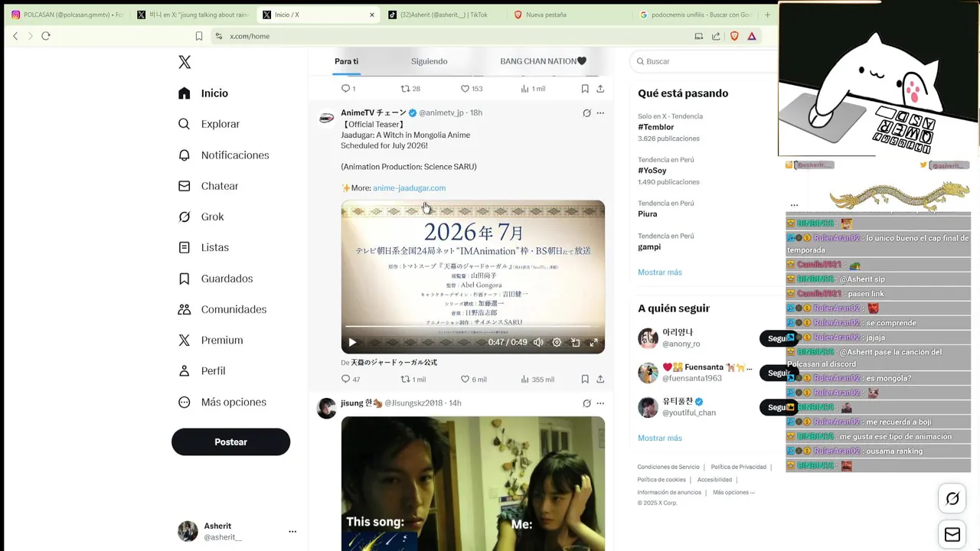This screenshot has width=980, height=551.
Task: Go back in browser history
Action: point(15,36)
